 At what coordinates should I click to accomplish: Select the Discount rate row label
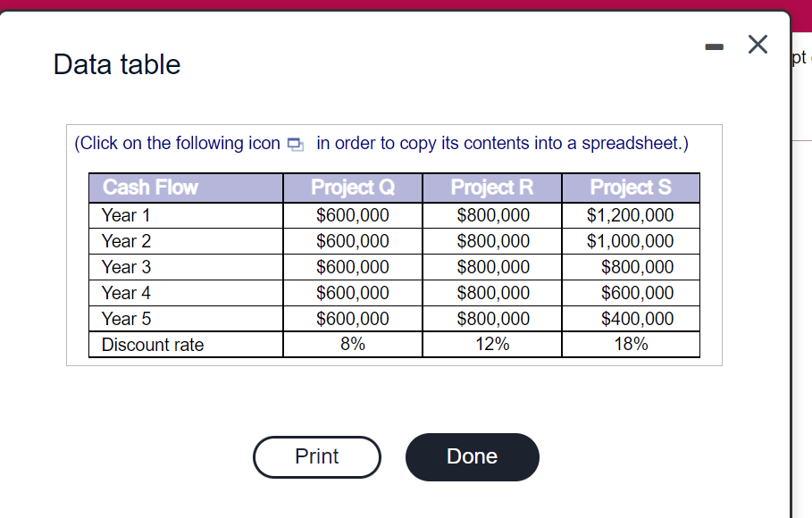tap(153, 345)
